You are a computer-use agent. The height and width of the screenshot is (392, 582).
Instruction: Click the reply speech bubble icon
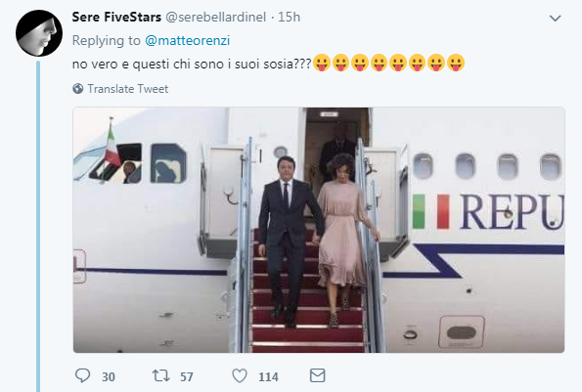tap(82, 375)
